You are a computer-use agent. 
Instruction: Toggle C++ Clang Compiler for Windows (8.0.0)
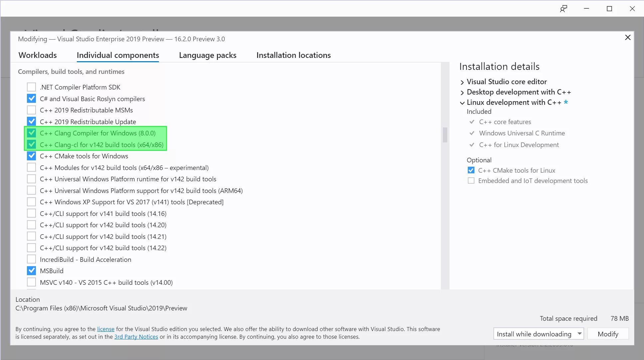pos(31,133)
